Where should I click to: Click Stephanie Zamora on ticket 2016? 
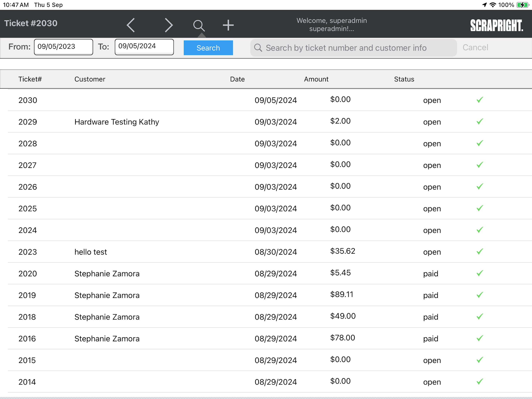107,339
